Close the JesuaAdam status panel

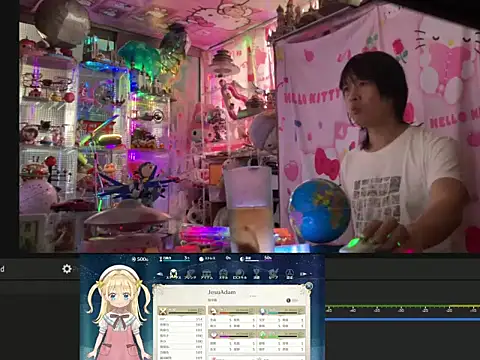point(309,286)
